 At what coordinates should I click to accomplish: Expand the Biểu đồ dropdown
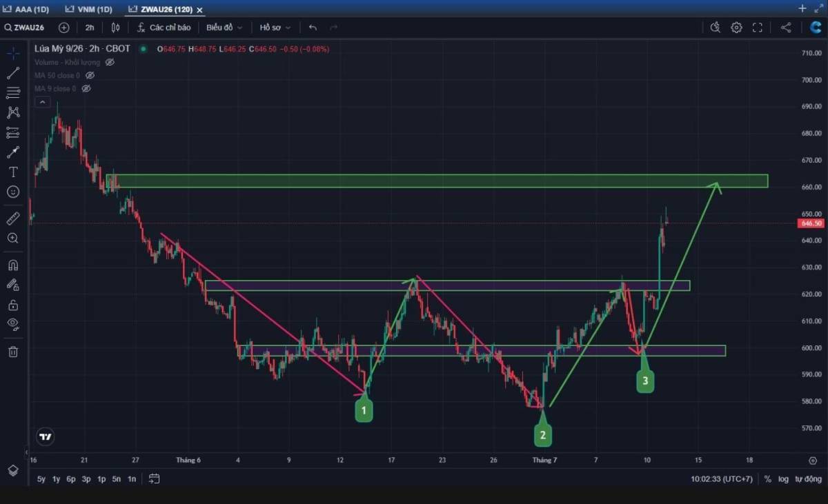point(224,28)
